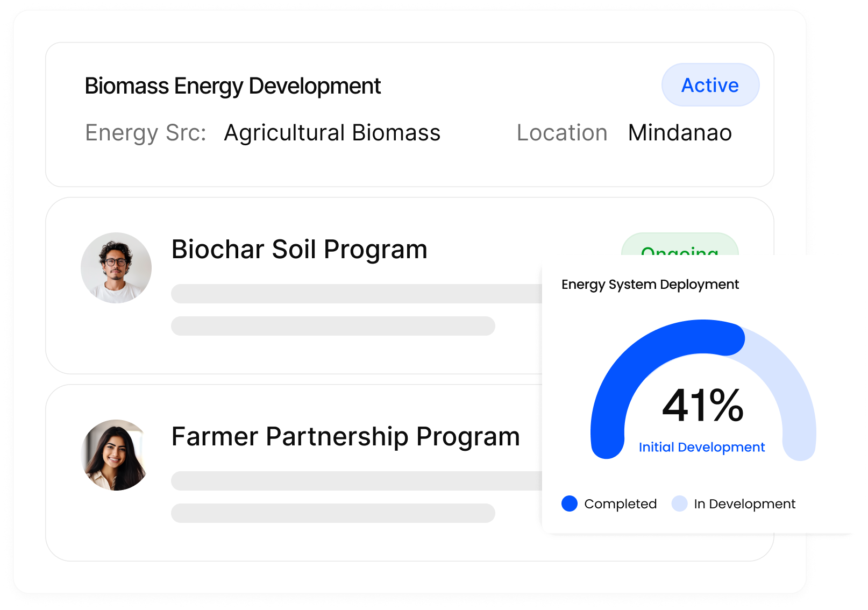The width and height of the screenshot is (868, 610).
Task: Open Farmer Partnership Program member avatar
Action: click(116, 456)
